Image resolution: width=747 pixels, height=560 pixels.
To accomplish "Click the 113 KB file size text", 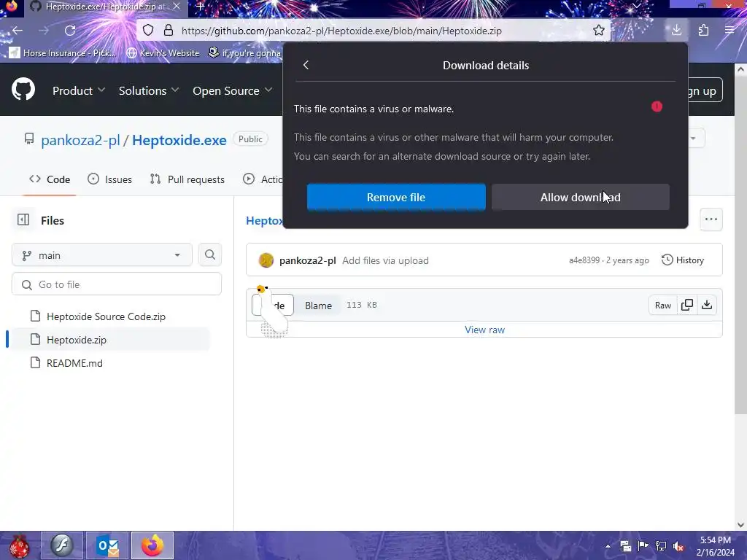I will [362, 305].
